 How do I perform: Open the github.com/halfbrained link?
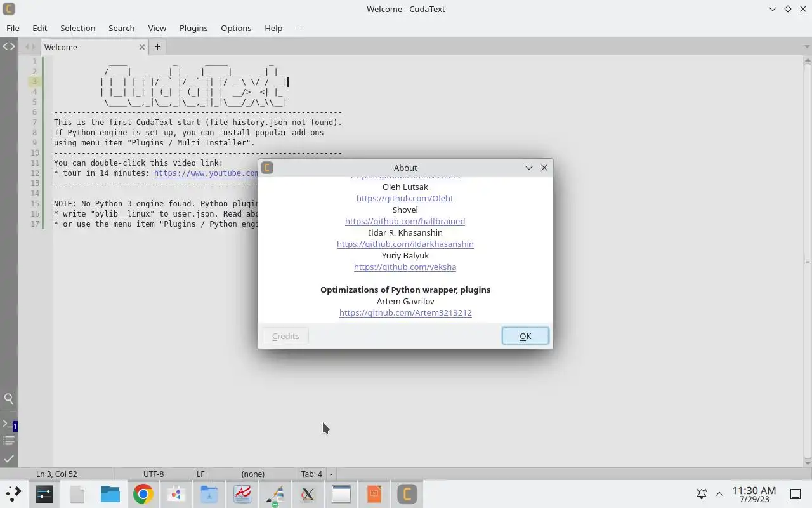point(405,221)
